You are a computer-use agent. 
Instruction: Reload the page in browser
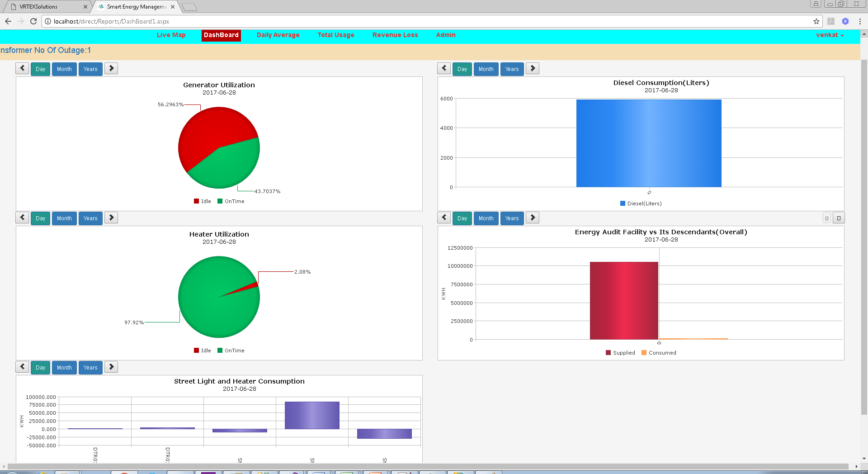click(33, 21)
